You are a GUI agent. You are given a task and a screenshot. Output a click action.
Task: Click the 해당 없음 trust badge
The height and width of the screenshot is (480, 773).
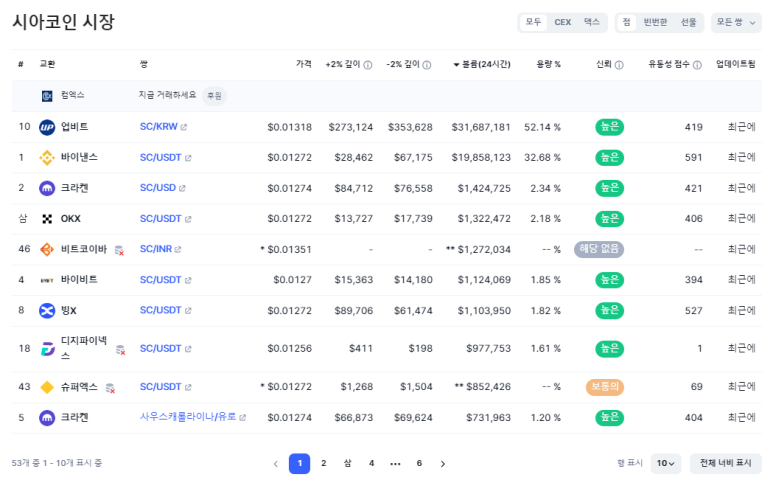(599, 249)
